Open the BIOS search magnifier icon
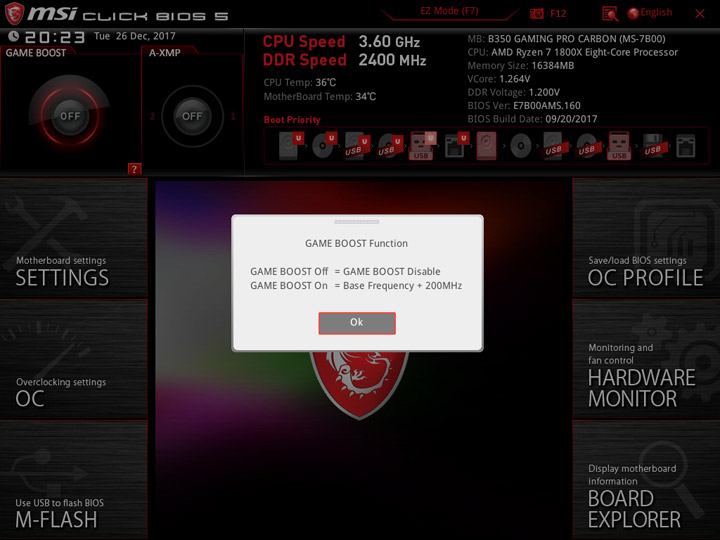The image size is (720, 540). [610, 14]
